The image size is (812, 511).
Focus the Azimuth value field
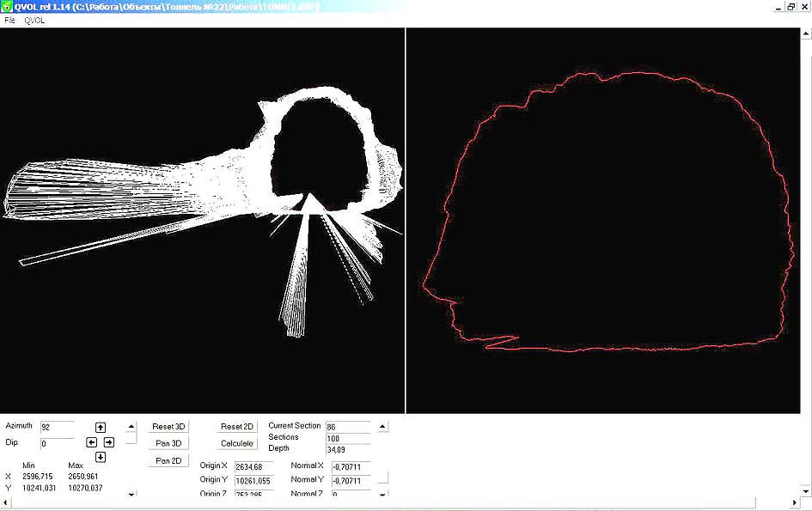pyautogui.click(x=57, y=427)
